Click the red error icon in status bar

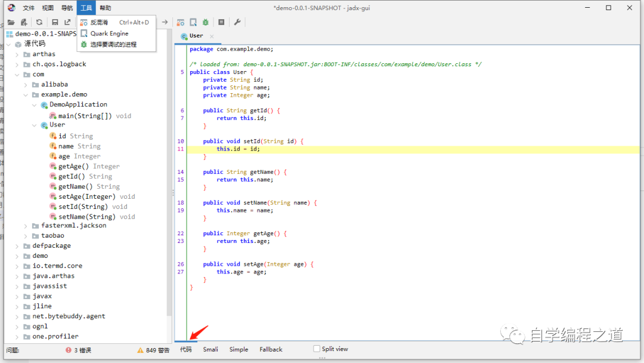tap(68, 350)
